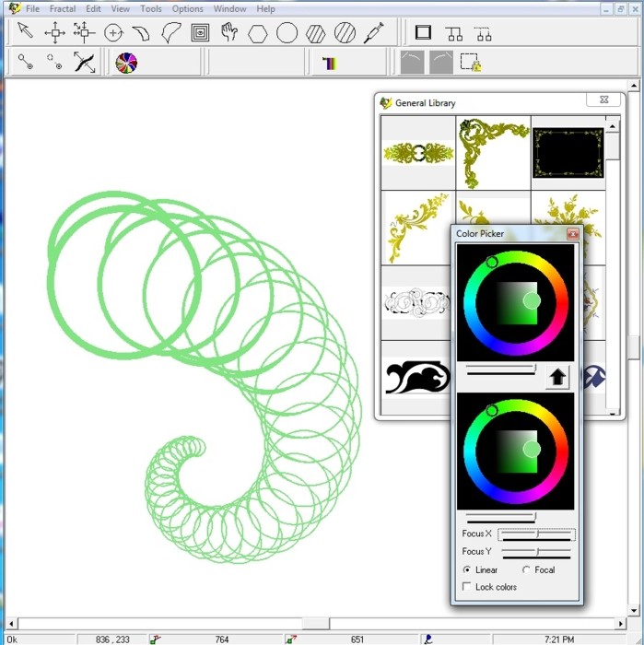Image resolution: width=644 pixels, height=645 pixels.
Task: Click the dashed selection lock icon
Action: coord(471,63)
